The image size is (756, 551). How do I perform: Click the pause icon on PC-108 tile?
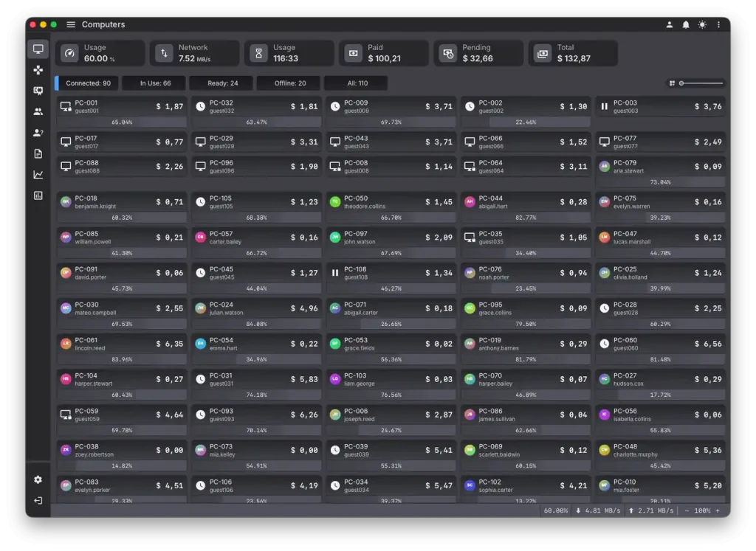click(x=335, y=273)
